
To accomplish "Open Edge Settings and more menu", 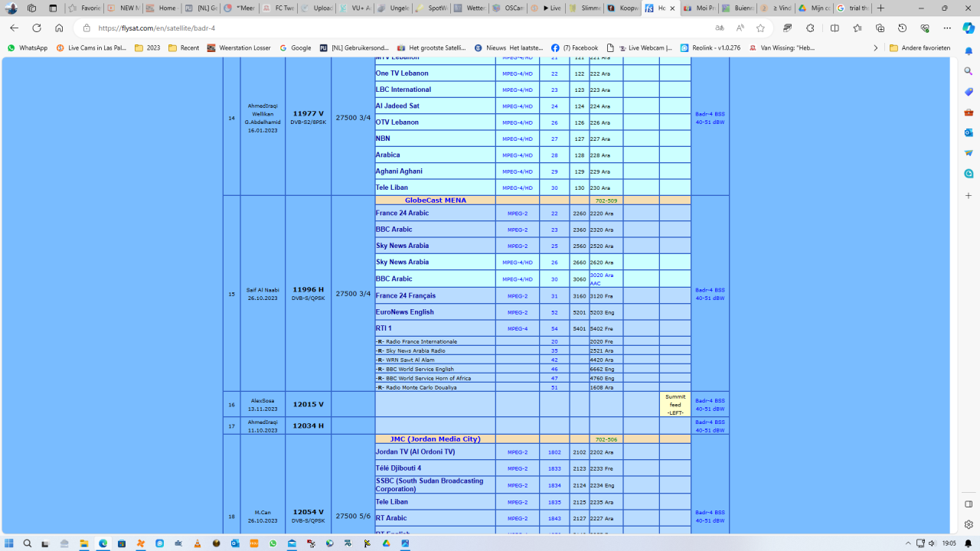I will coord(947,28).
